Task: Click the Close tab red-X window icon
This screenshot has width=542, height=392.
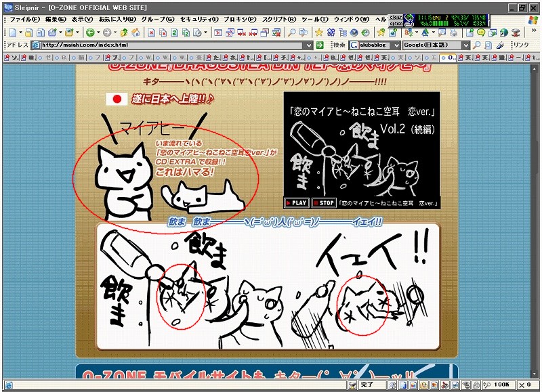Action: point(218,32)
